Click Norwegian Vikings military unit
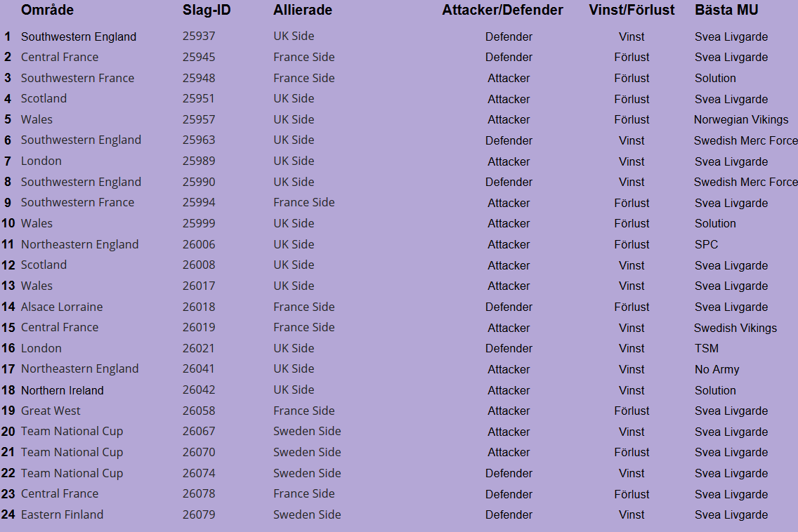Viewport: 798px width, 532px height. [x=740, y=119]
